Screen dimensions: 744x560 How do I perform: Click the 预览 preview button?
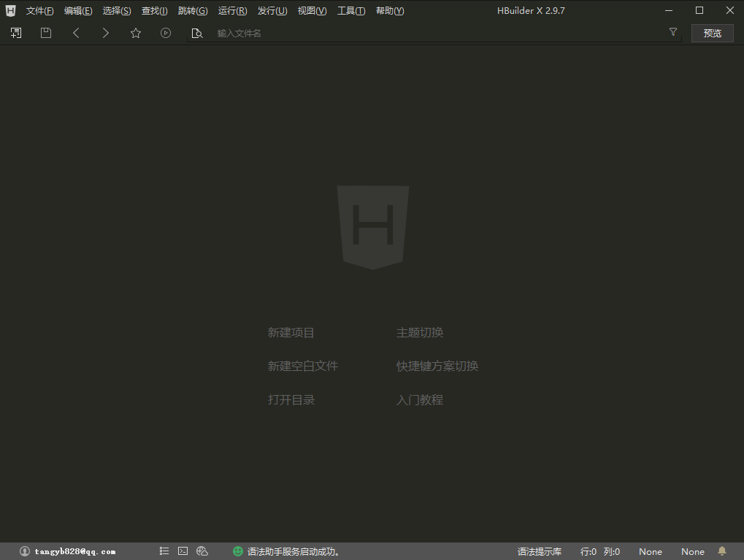[x=712, y=34]
